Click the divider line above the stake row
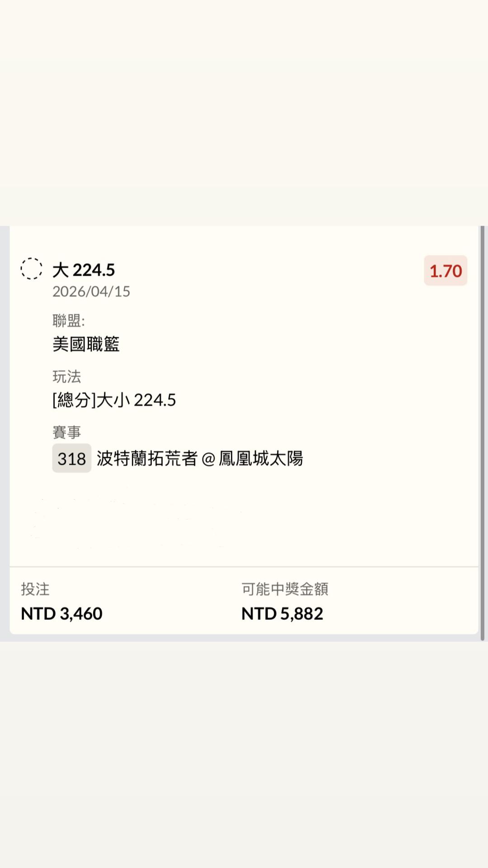Image resolution: width=488 pixels, height=868 pixels. (x=244, y=566)
